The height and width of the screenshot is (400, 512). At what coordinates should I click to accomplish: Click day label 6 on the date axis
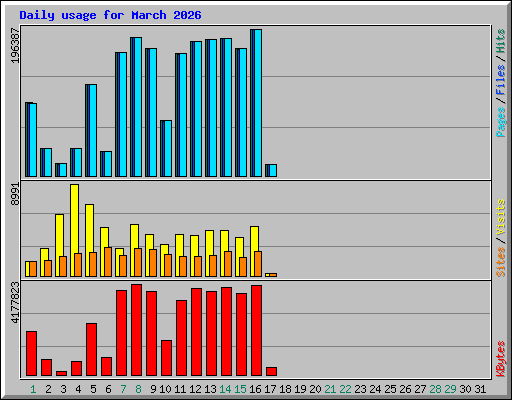(108, 389)
